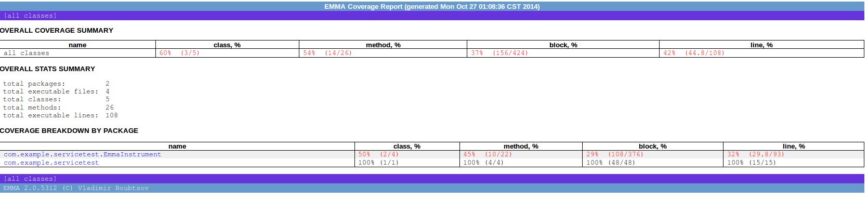Click the bottom [all classes] breadcrumb

[30, 179]
